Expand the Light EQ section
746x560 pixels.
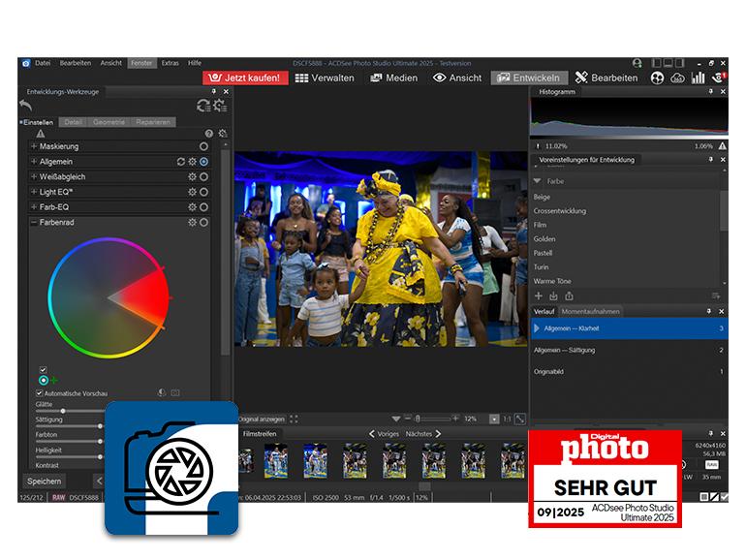34,192
